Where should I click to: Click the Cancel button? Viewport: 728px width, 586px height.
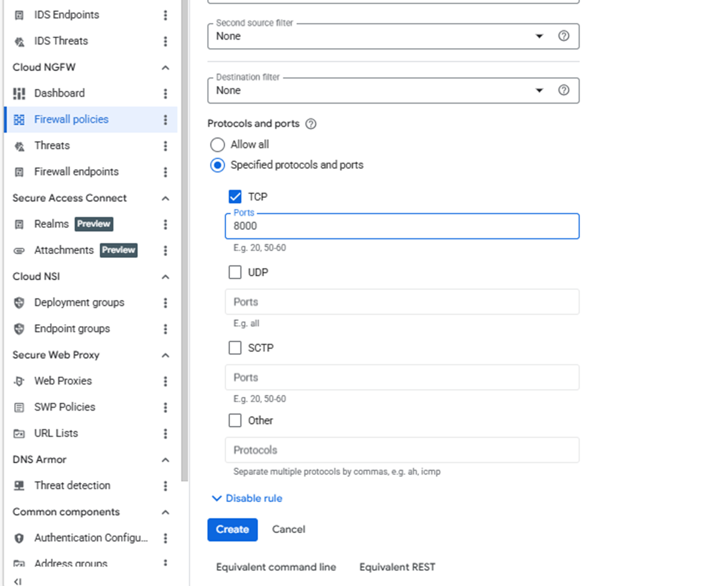pyautogui.click(x=289, y=530)
